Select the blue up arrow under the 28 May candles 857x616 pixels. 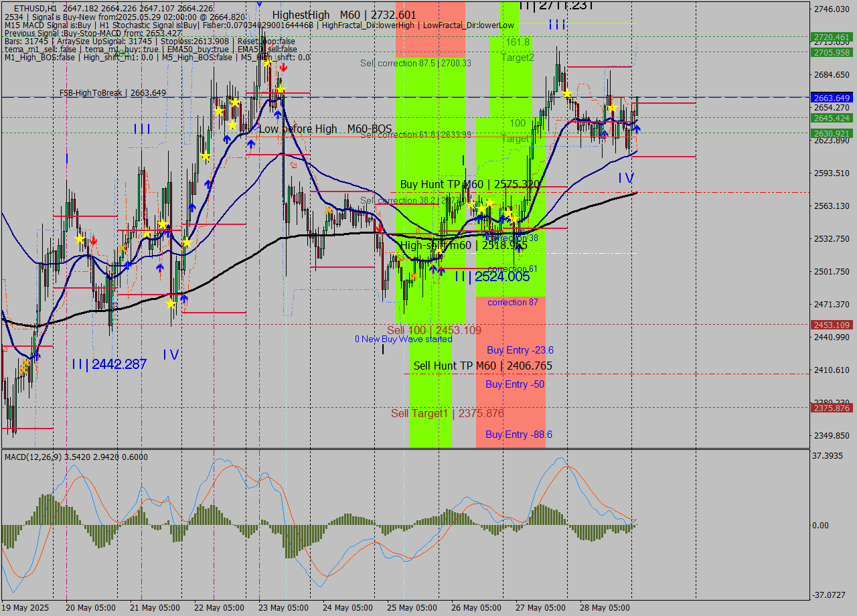point(637,129)
